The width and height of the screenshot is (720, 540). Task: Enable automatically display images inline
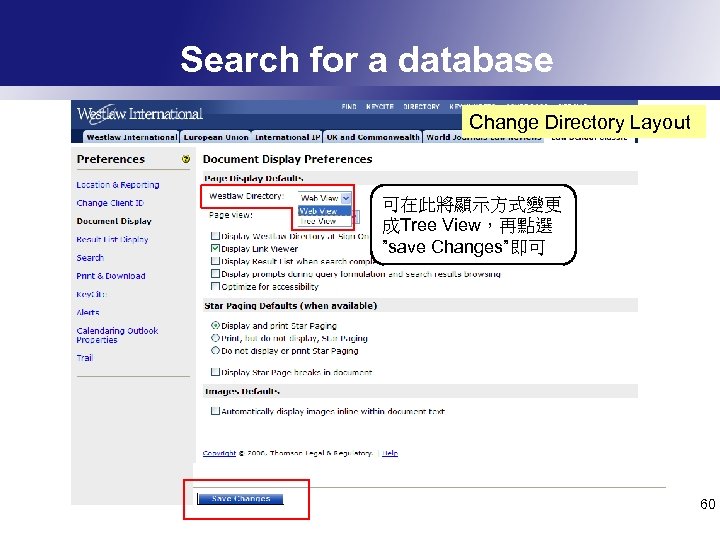[214, 411]
